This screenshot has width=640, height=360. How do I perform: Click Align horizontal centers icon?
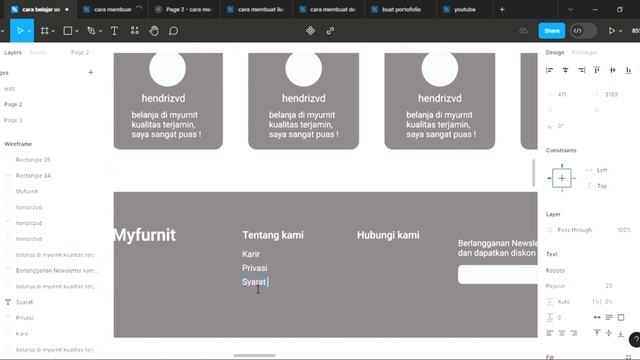point(565,70)
